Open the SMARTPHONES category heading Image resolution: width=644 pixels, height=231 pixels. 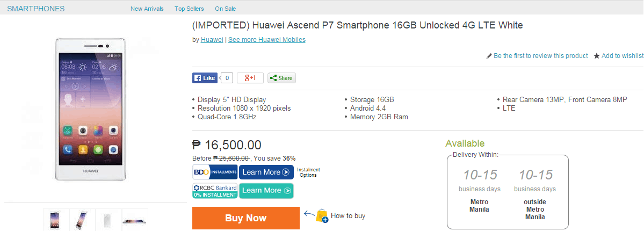[x=36, y=9]
